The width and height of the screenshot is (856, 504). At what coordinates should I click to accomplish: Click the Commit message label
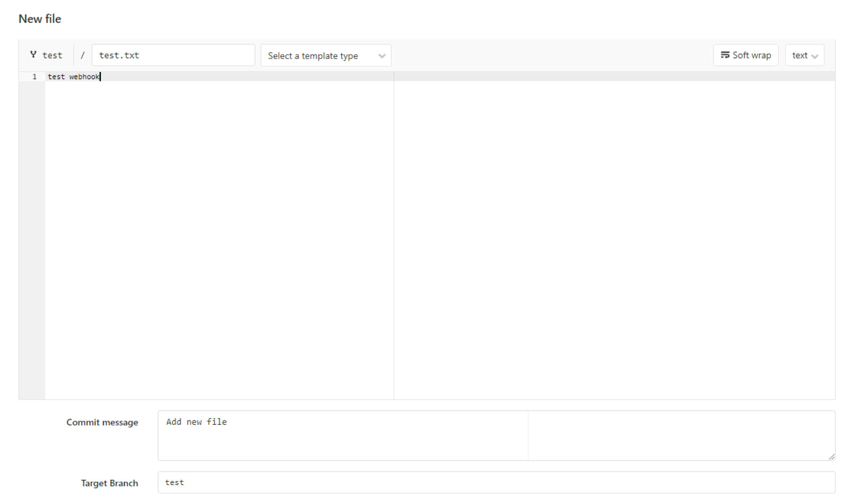(x=102, y=422)
